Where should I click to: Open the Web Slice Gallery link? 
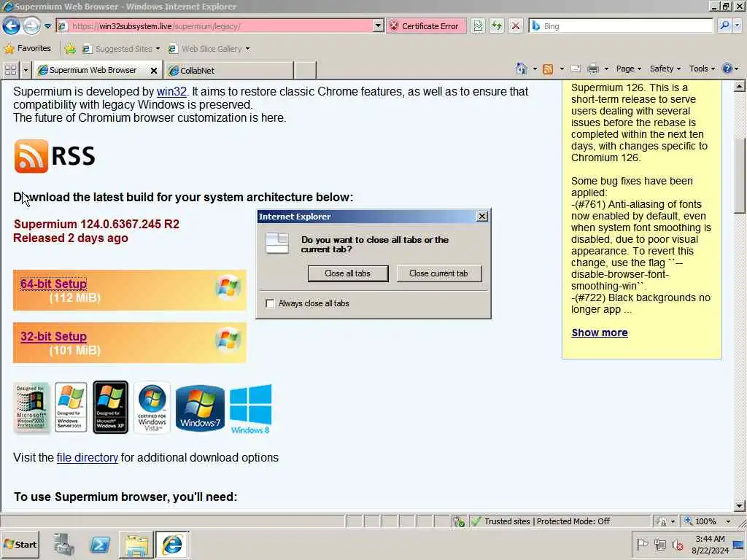pyautogui.click(x=209, y=49)
